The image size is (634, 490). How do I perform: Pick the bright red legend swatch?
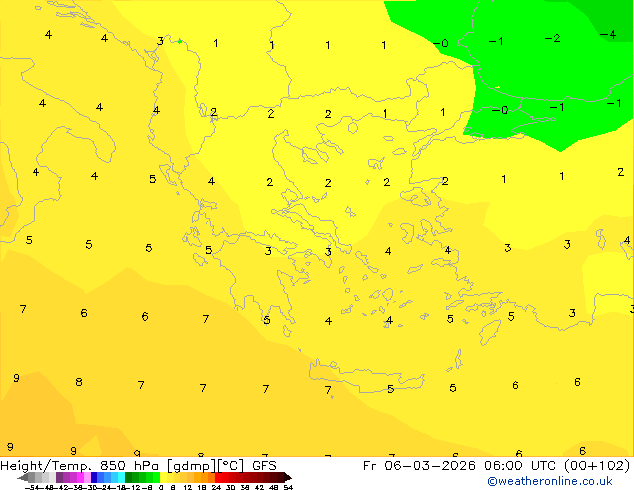[218, 477]
